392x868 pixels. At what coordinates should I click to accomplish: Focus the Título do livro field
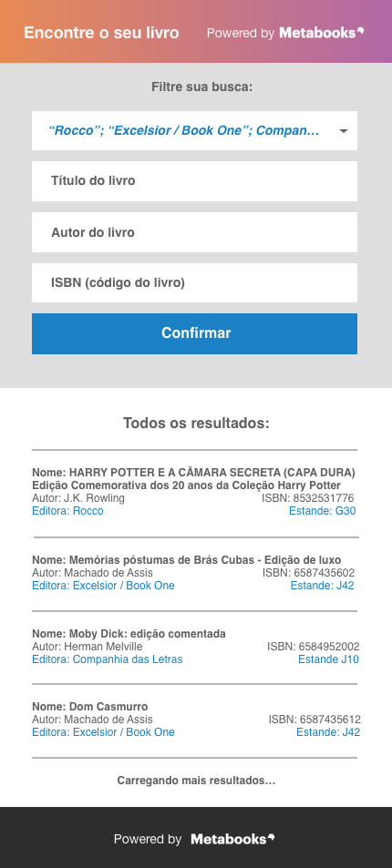click(x=194, y=181)
